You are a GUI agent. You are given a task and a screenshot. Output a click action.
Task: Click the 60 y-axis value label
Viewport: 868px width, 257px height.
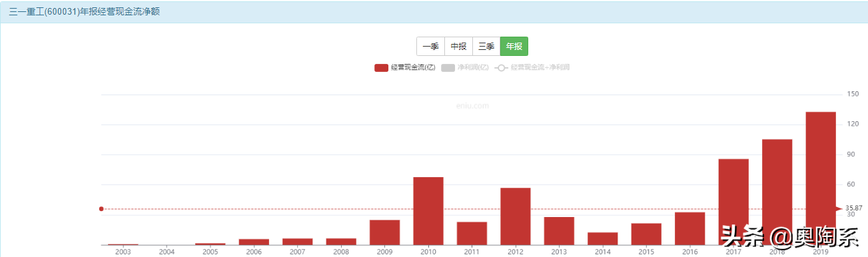click(851, 184)
